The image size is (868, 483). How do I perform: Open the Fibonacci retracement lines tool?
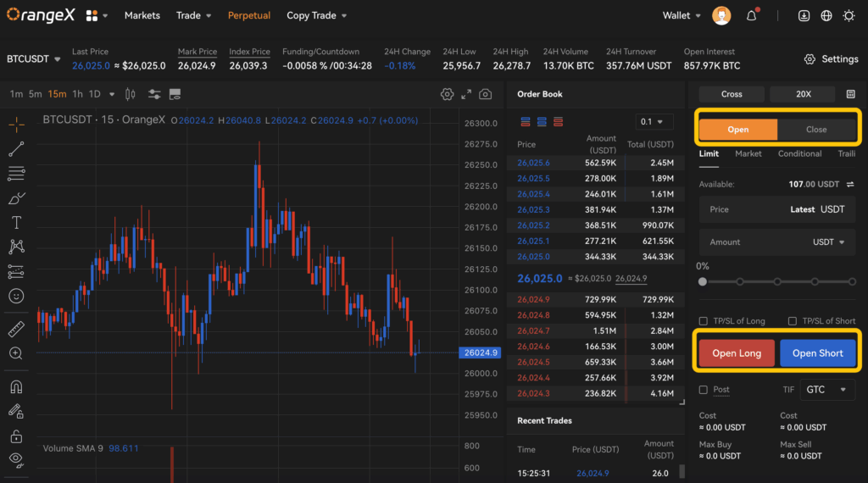point(16,174)
